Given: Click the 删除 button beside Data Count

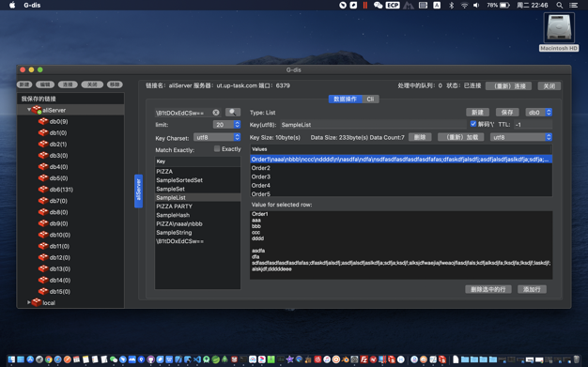Looking at the screenshot, I should 420,137.
